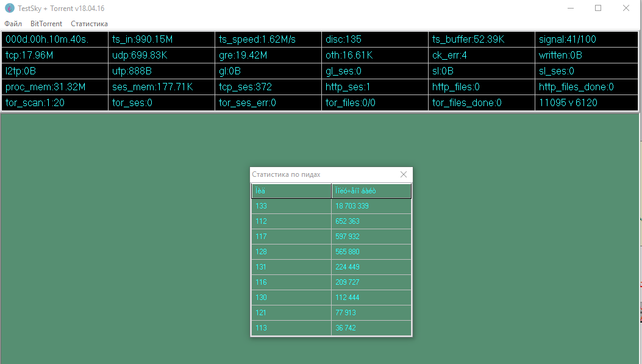Select the PID 128 cell

291,252
